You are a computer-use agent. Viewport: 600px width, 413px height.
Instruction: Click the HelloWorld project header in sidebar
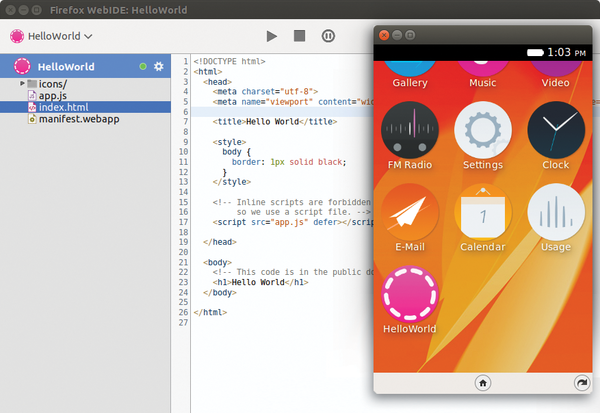pos(85,66)
